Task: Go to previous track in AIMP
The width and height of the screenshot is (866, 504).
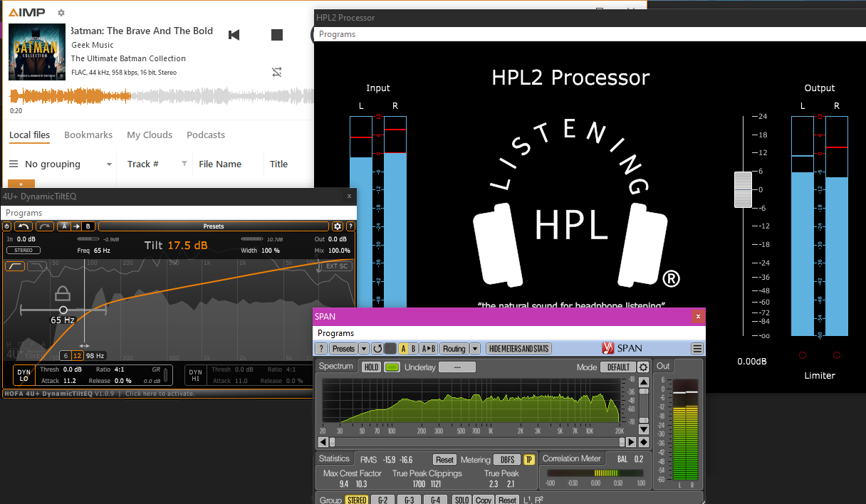Action: coord(234,35)
